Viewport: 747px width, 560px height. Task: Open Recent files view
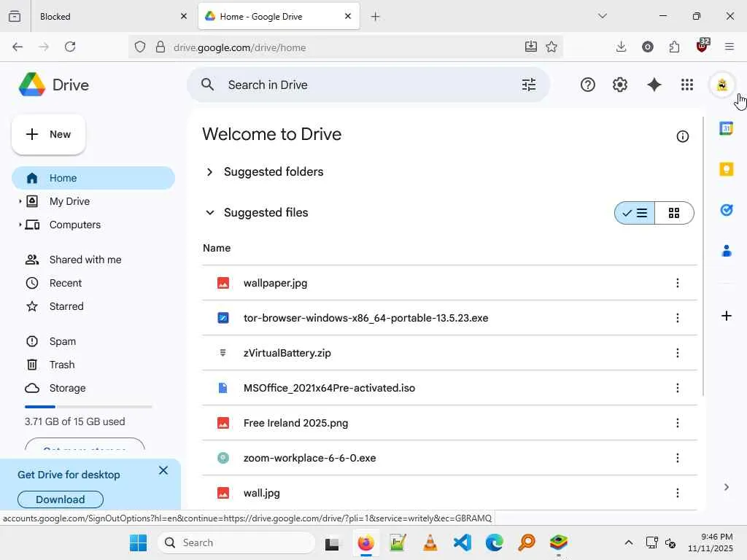point(65,283)
